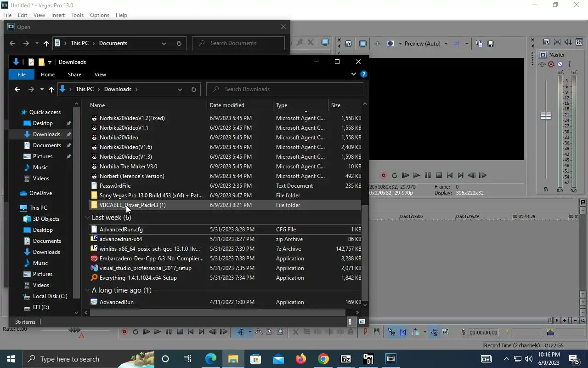Toggle Dim Output icon in Master bus
Viewport: 588px width, 368px height.
pos(568,42)
